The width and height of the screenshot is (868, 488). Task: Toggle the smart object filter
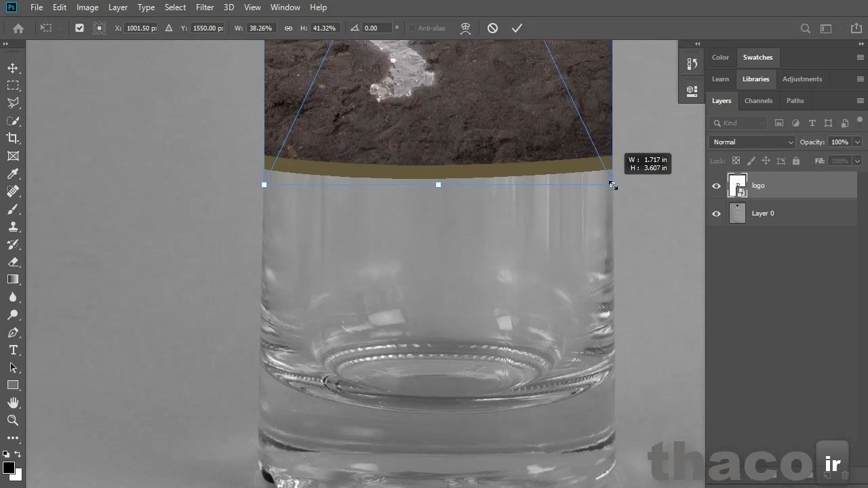pos(844,123)
